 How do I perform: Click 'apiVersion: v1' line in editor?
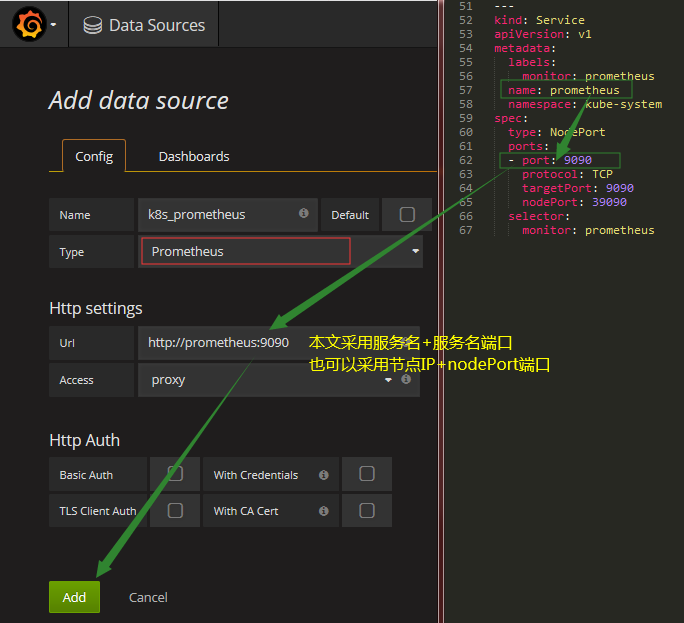(x=543, y=34)
